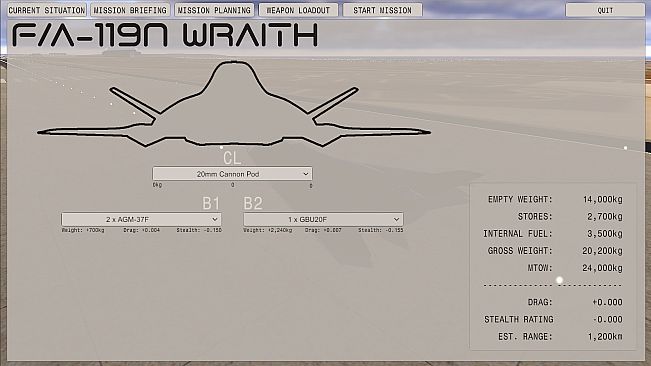Click the B2 Drag +0.007 text
651x366 pixels.
323,230
